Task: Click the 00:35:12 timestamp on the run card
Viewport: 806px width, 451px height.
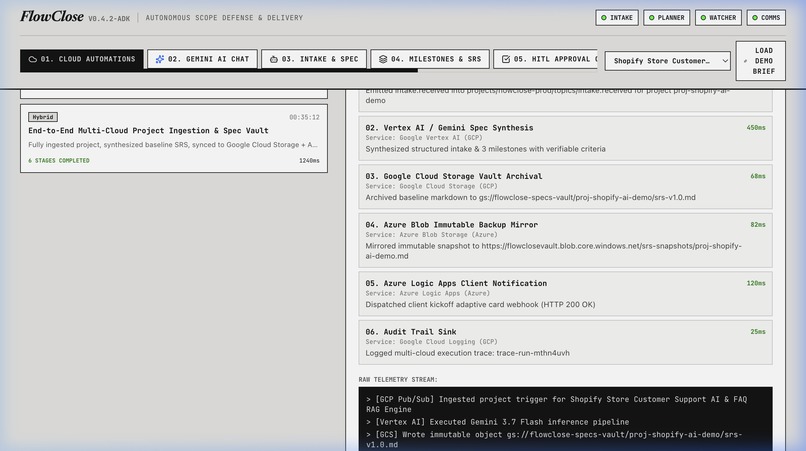Action: pyautogui.click(x=304, y=117)
